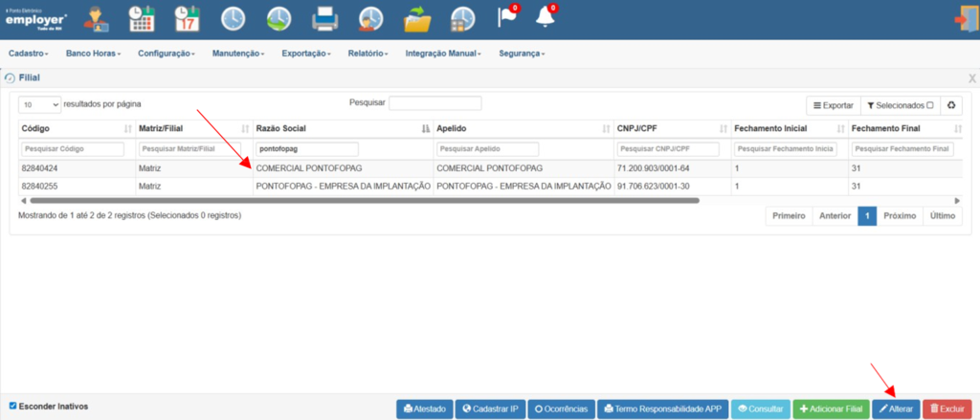980x420 pixels.
Task: Click the logout door icon
Action: click(966, 19)
